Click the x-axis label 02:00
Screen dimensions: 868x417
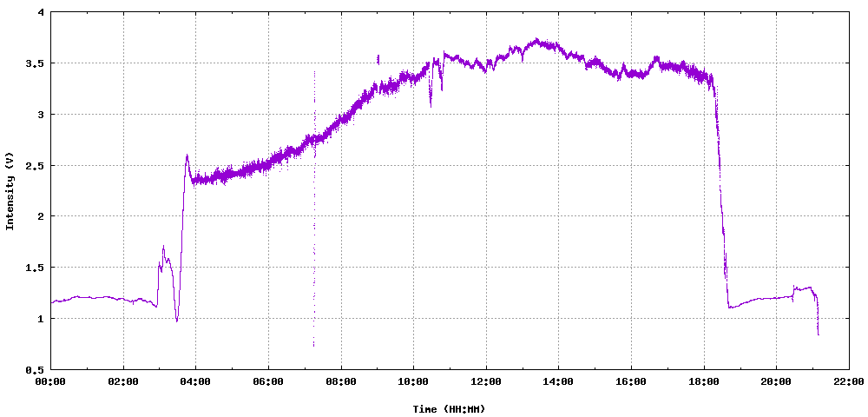click(x=123, y=381)
